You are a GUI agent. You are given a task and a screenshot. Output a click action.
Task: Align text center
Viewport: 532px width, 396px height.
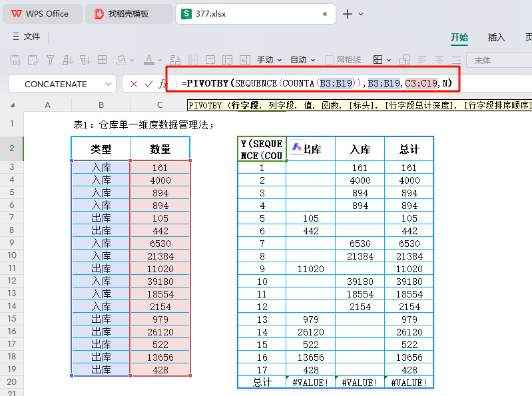(439, 60)
